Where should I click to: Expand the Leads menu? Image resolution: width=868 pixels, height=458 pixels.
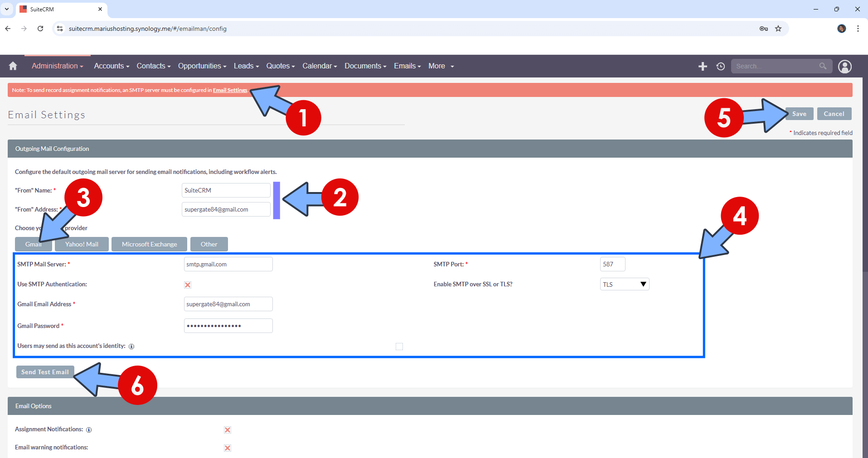click(247, 66)
